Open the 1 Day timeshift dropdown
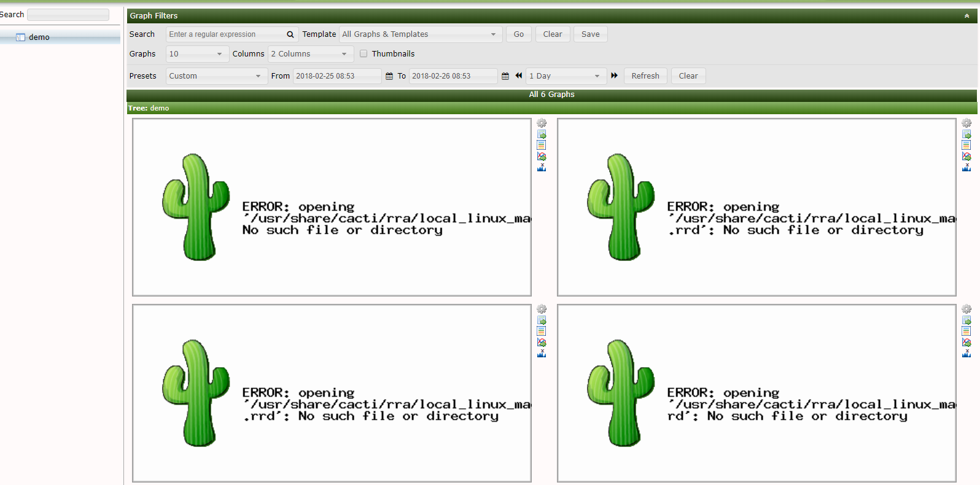Image resolution: width=980 pixels, height=485 pixels. click(566, 76)
